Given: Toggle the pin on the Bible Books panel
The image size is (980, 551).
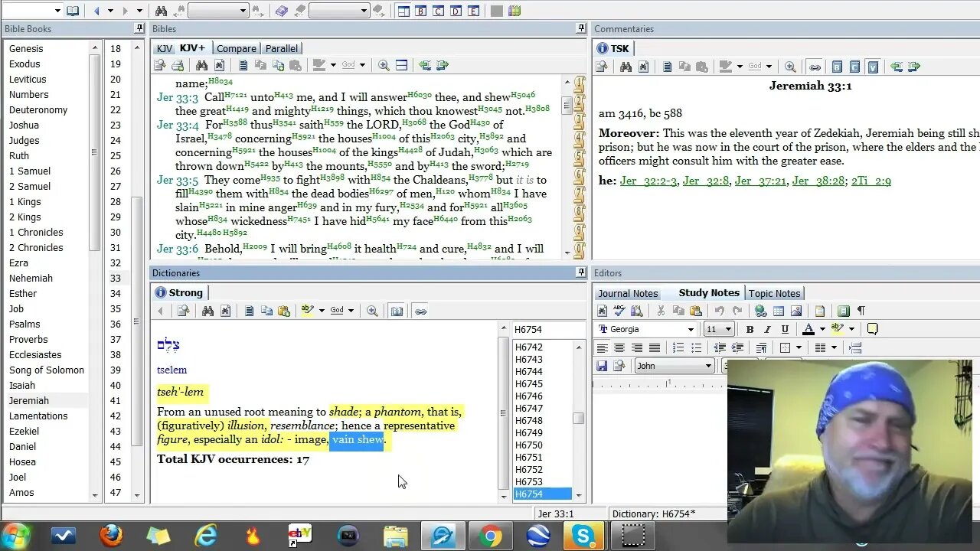Looking at the screenshot, I should coord(139,28).
